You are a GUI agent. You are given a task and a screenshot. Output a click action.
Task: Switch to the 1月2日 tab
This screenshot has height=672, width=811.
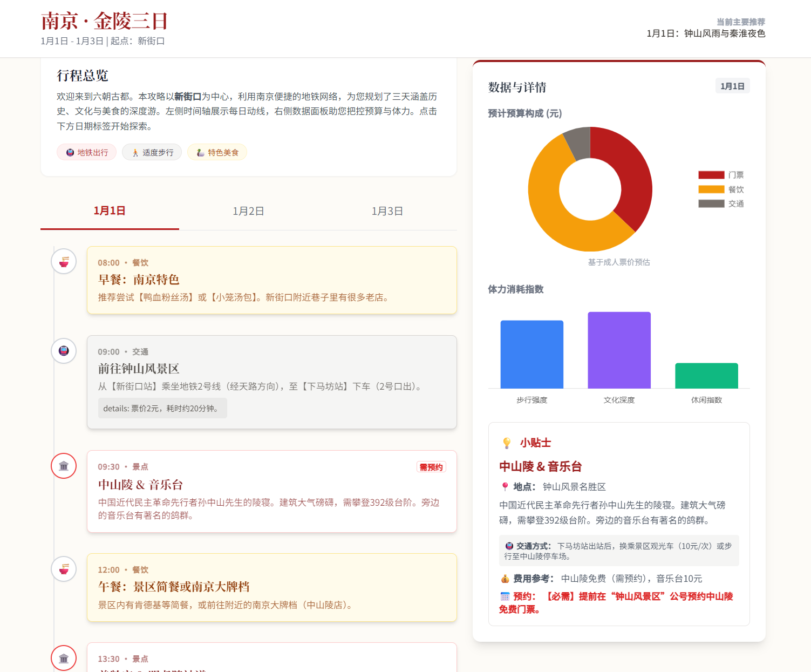[248, 211]
